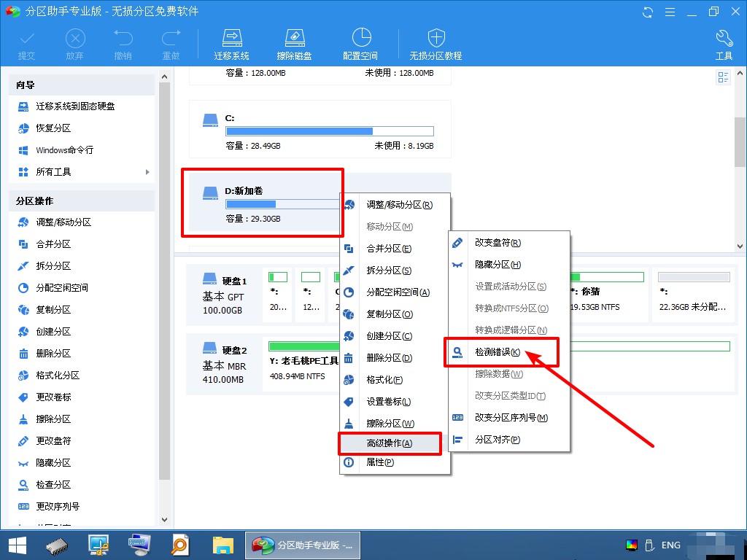Click the 属性 info icon in the context menu
This screenshot has width=747, height=560.
click(349, 462)
